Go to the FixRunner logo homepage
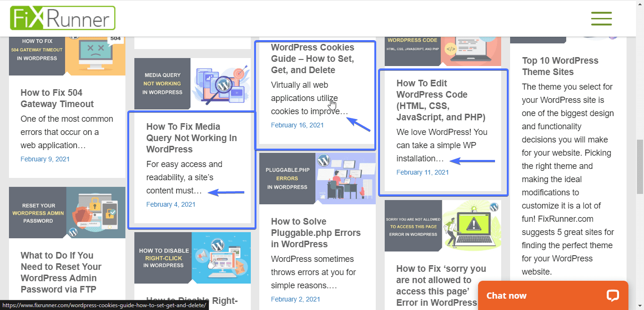The image size is (644, 310). pyautogui.click(x=63, y=18)
